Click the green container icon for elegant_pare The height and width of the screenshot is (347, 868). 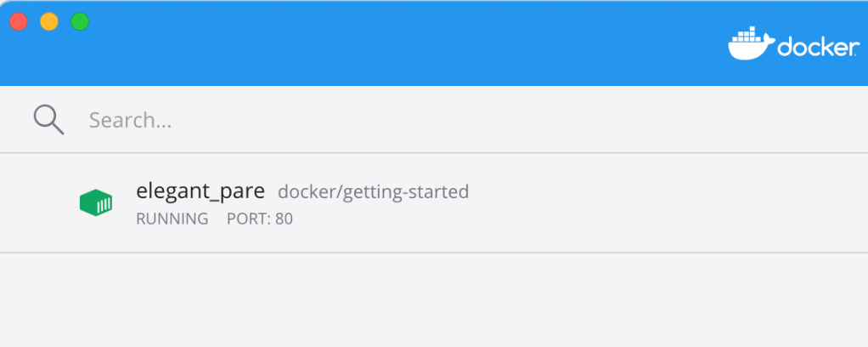click(96, 202)
